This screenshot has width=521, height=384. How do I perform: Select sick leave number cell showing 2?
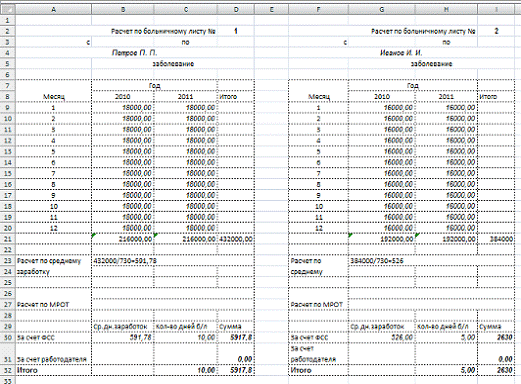pos(496,31)
